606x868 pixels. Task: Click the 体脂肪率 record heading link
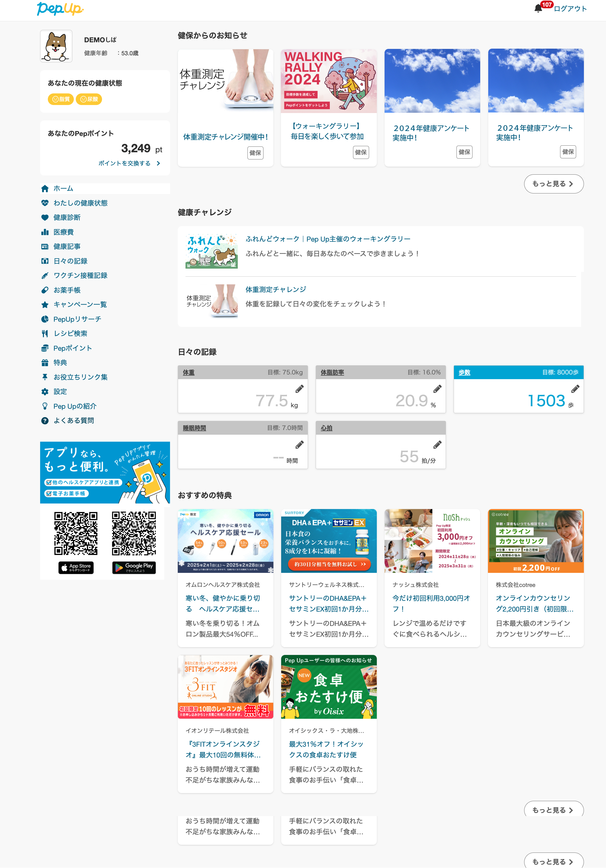(333, 373)
